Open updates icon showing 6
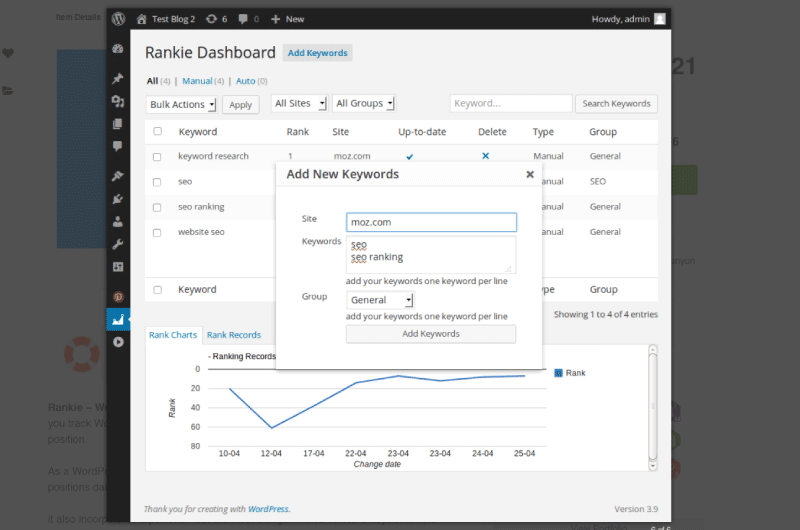 (x=211, y=19)
